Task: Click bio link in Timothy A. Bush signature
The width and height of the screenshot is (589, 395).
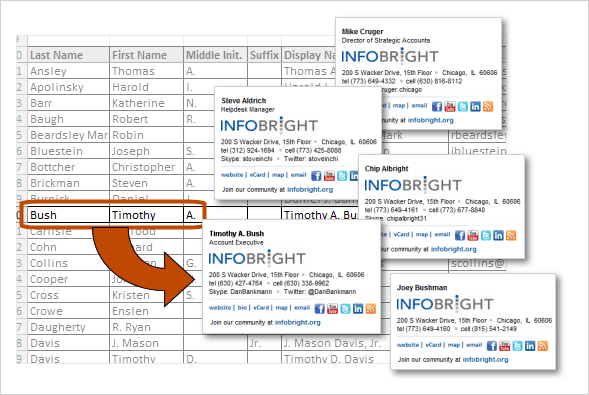Action: pos(242,308)
